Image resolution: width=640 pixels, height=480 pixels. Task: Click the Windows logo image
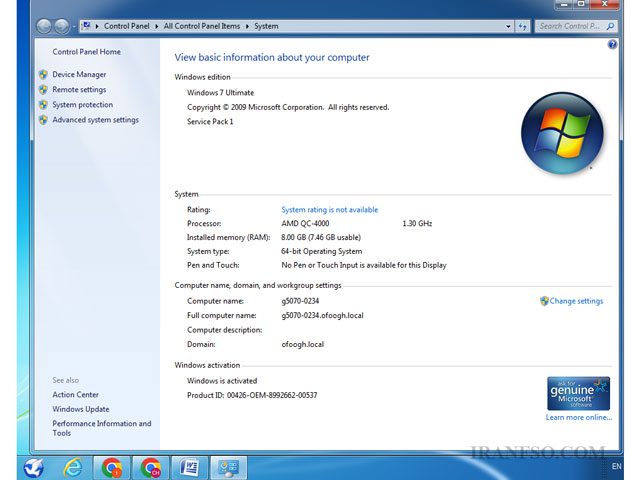coord(562,133)
